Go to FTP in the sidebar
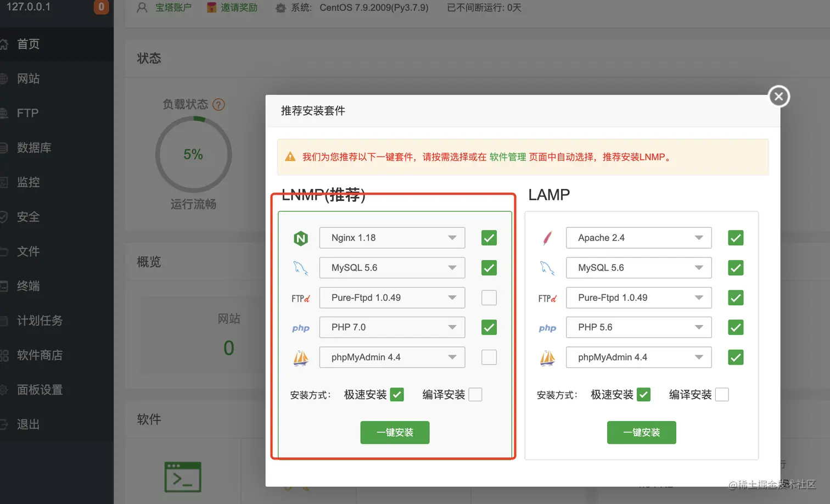 pos(57,113)
